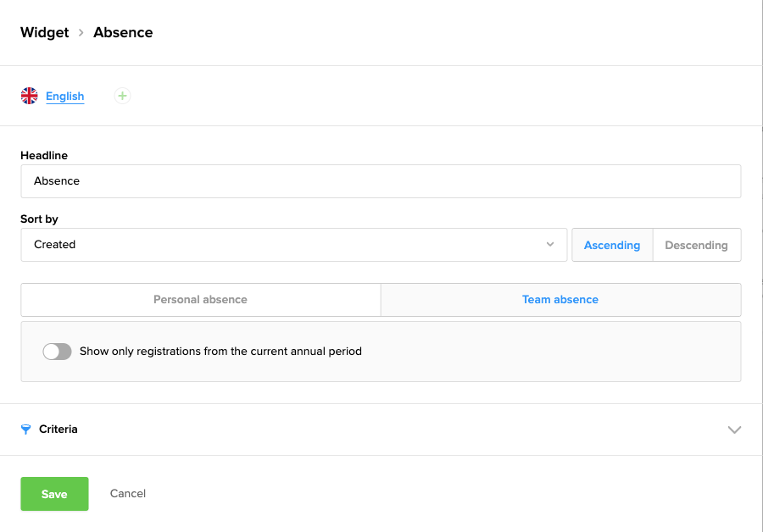The width and height of the screenshot is (763, 532).
Task: Switch to the Personal absence tab
Action: click(x=200, y=299)
